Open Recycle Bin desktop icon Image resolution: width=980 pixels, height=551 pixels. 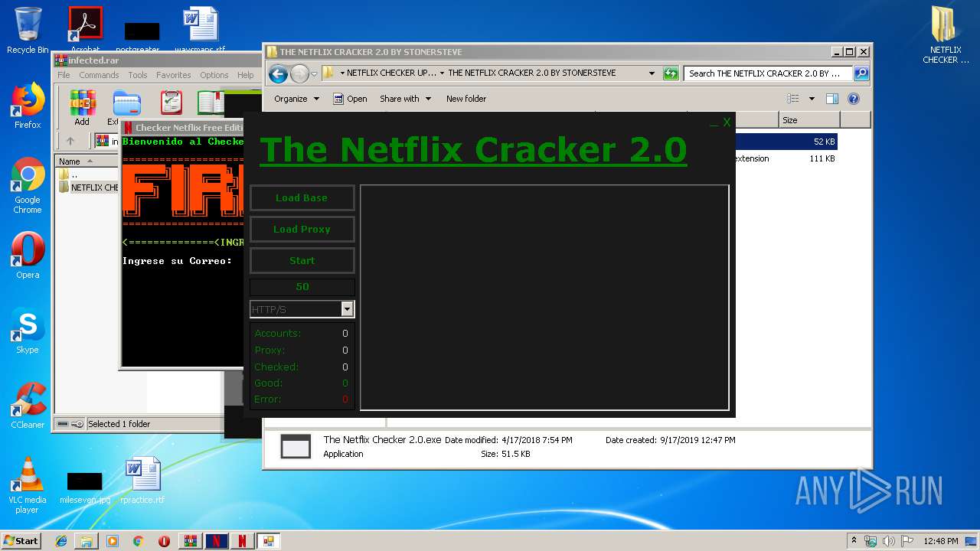pos(28,31)
